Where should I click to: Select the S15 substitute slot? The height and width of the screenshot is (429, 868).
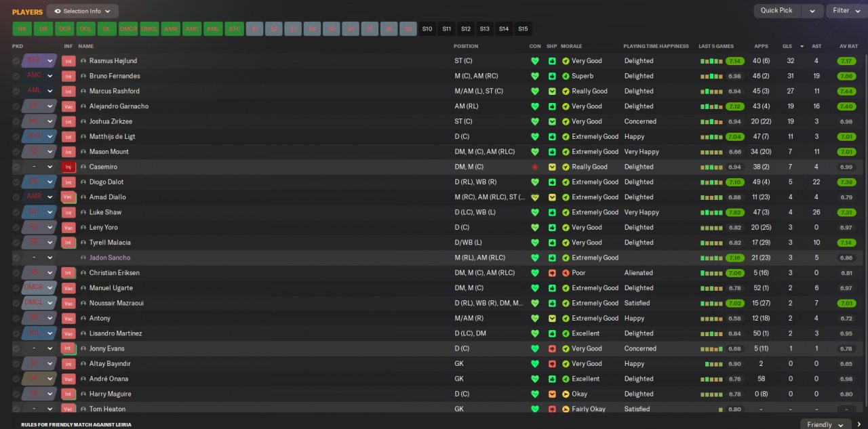[x=523, y=29]
